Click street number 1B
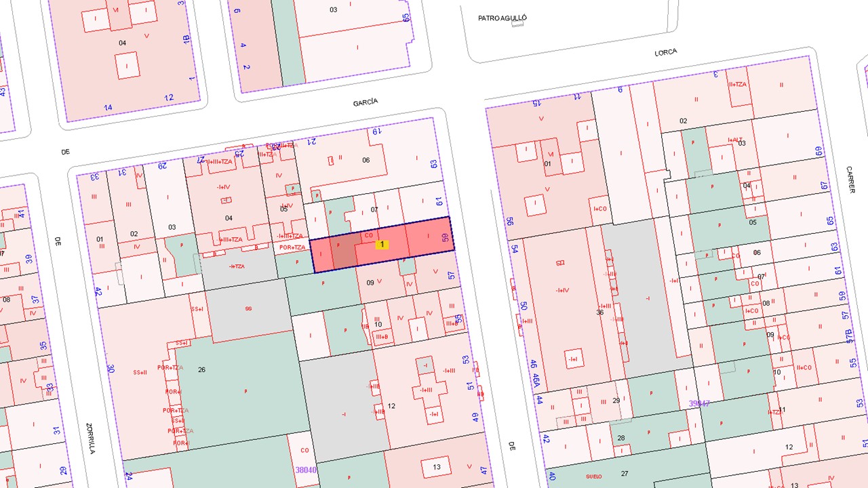868x488 pixels. [186, 40]
